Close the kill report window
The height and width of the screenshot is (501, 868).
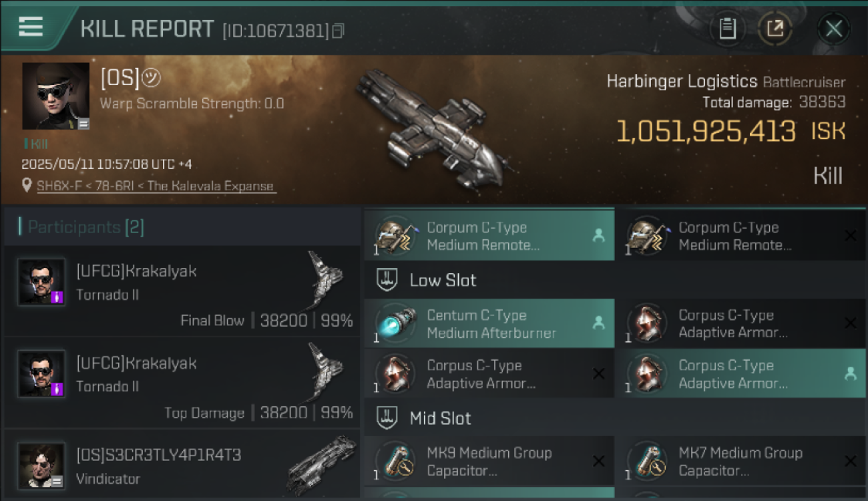tap(833, 29)
